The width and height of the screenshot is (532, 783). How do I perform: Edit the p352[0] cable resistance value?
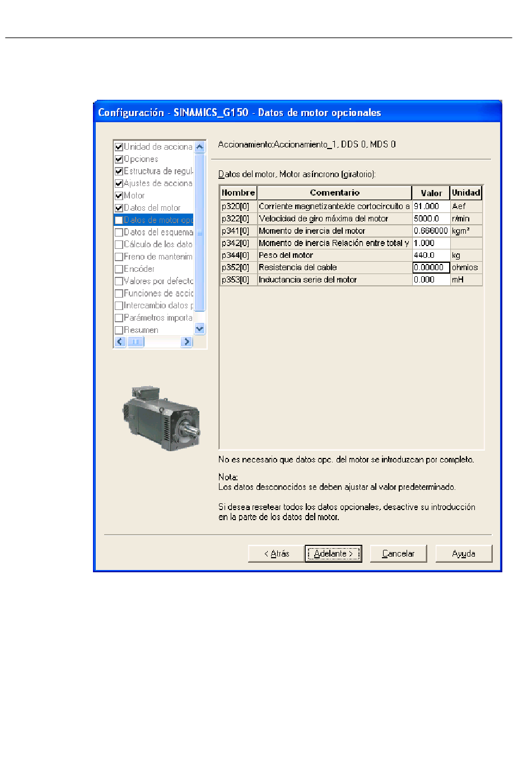click(x=431, y=268)
